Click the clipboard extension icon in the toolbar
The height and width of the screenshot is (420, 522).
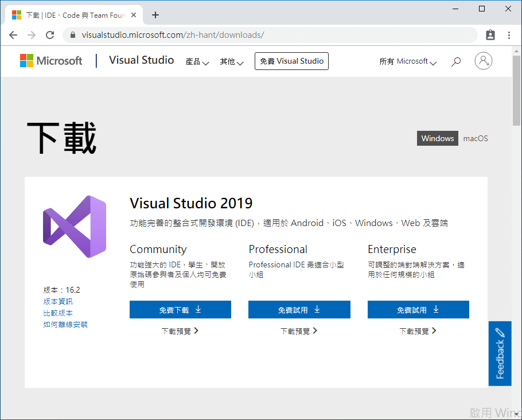point(490,35)
